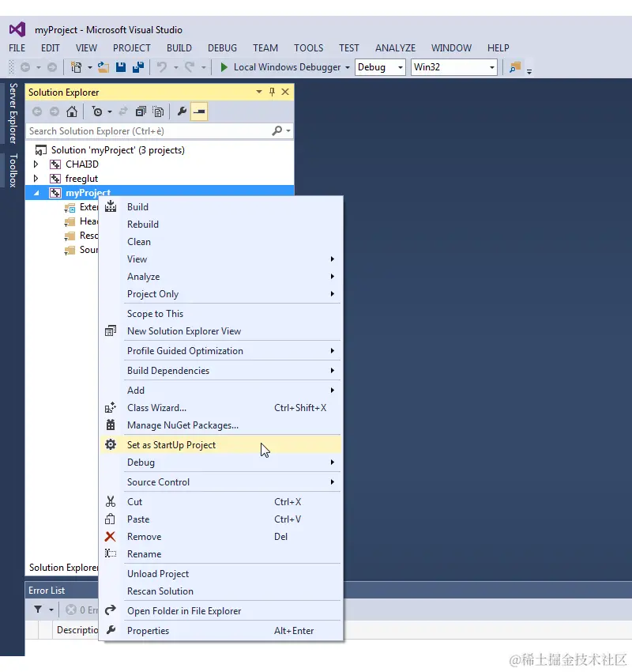The height and width of the screenshot is (672, 632).
Task: Toggle the Preview Selected Items button
Action: [x=199, y=111]
